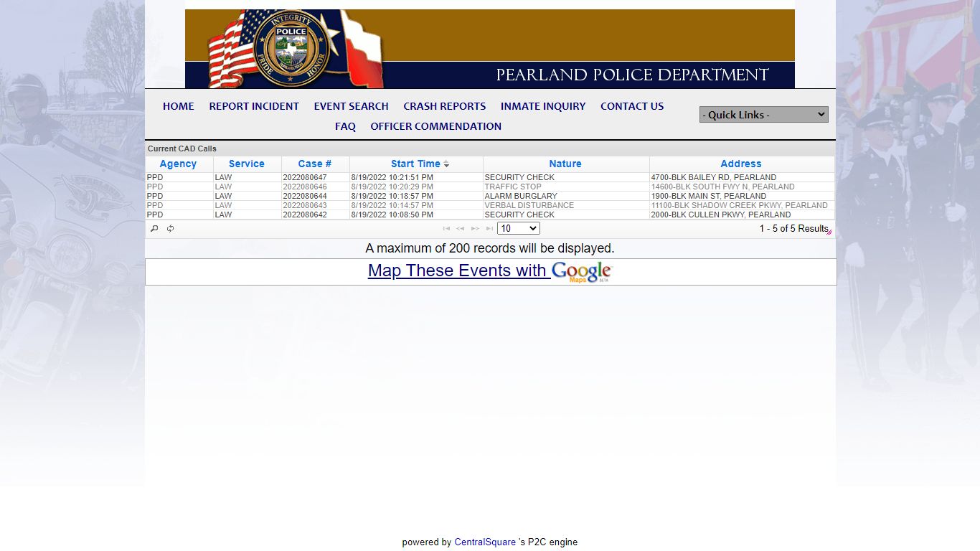Click the Current CAD Calls title bar

pyautogui.click(x=490, y=149)
